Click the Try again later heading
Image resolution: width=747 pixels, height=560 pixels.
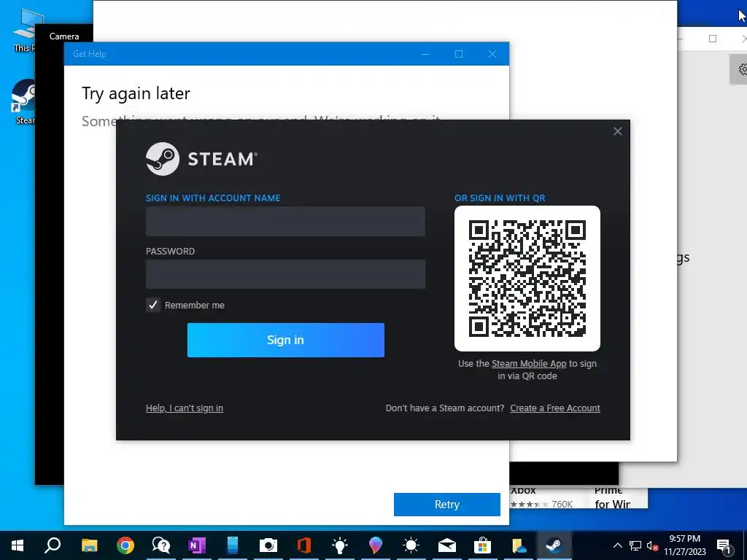coord(136,93)
